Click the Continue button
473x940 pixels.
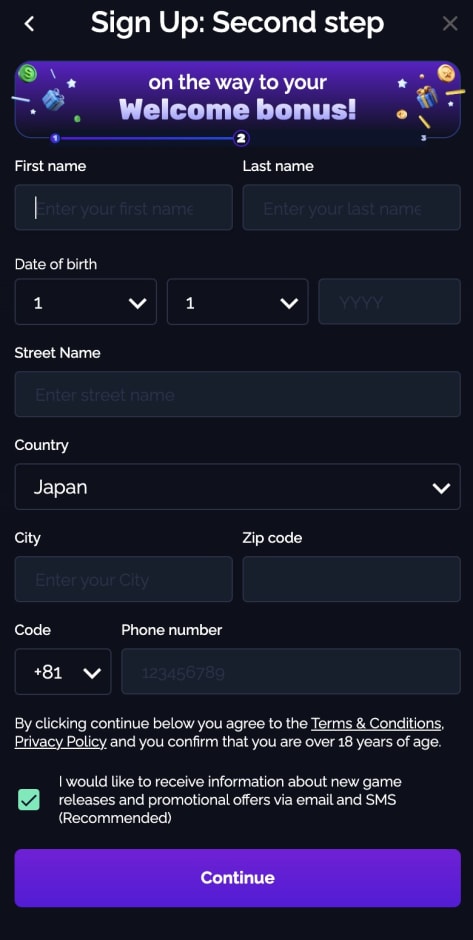tap(237, 878)
